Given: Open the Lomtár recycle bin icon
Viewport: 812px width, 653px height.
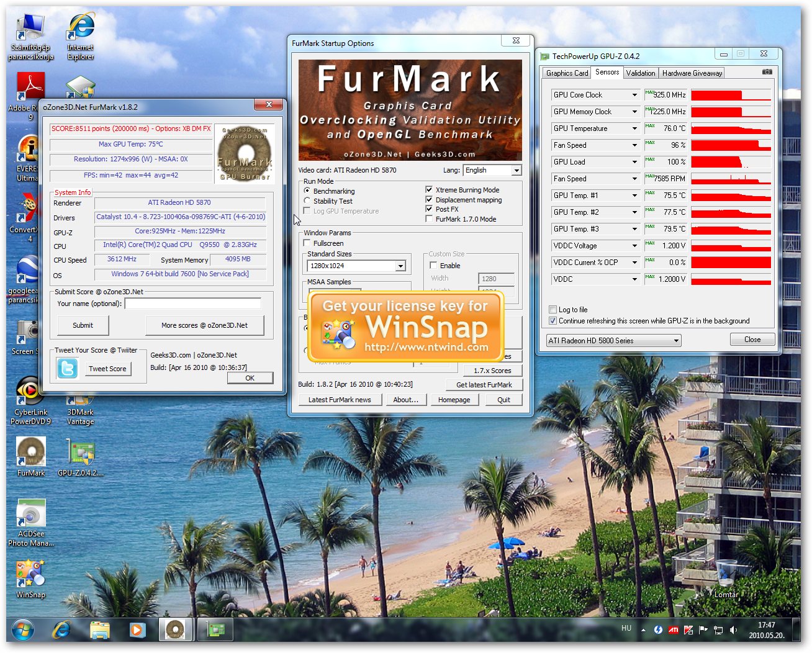Looking at the screenshot, I should (726, 579).
